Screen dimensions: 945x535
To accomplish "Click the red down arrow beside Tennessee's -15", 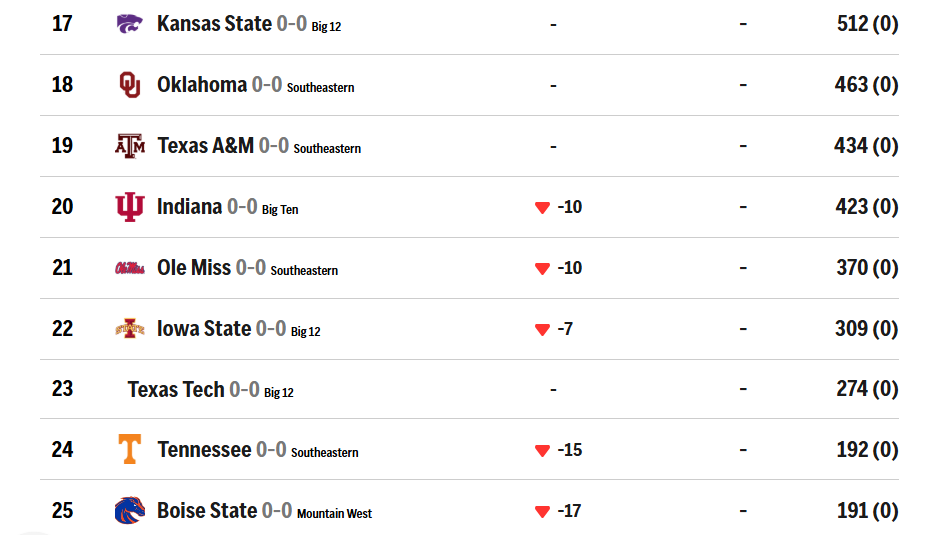I will (x=542, y=451).
